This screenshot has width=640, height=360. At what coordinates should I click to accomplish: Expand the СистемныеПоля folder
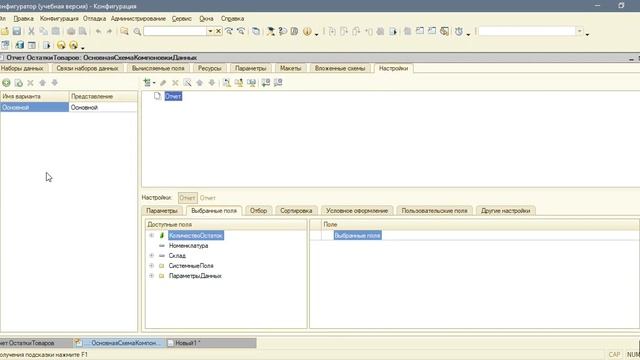tap(151, 266)
